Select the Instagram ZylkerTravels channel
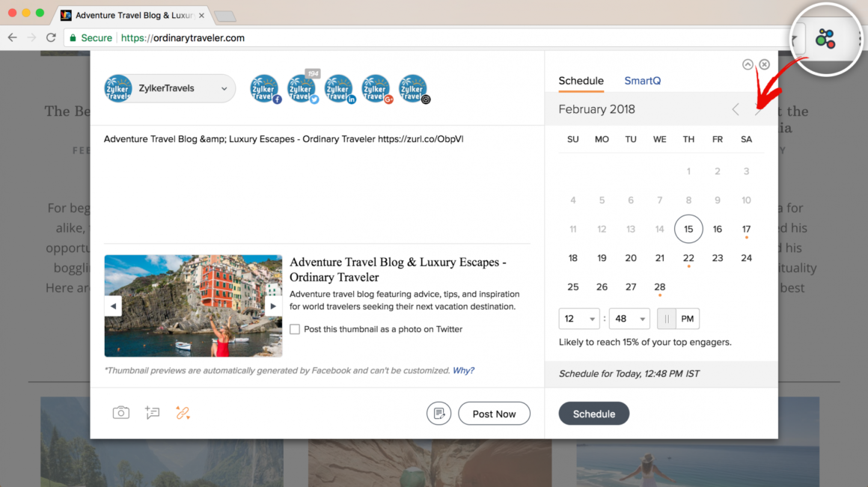 coord(413,88)
